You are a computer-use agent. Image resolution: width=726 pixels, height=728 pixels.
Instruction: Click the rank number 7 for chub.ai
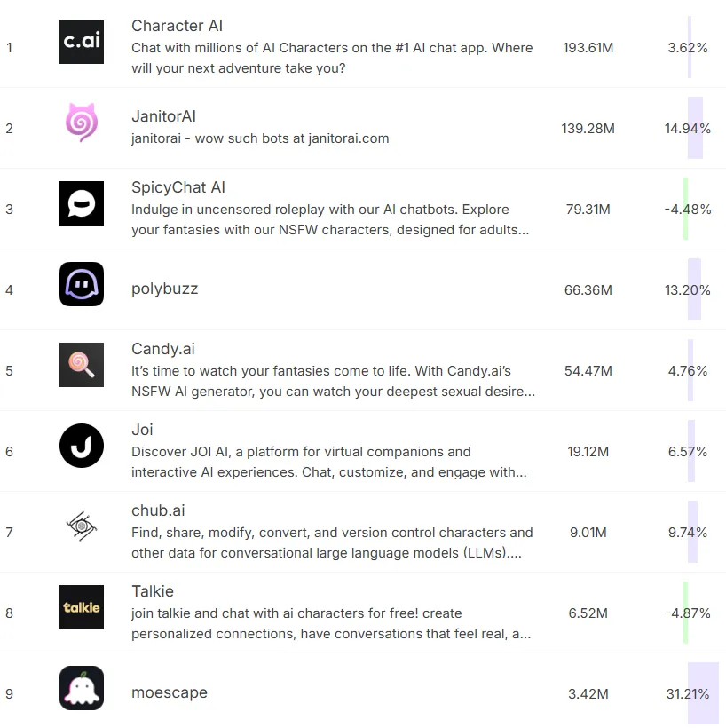pos(9,533)
